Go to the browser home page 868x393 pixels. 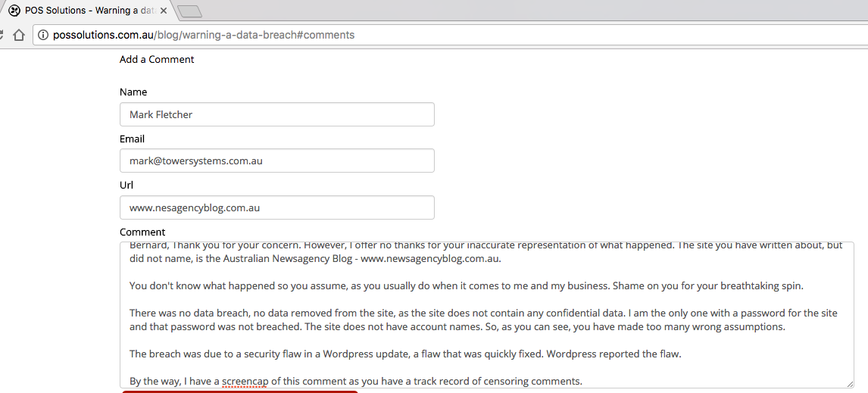tap(19, 35)
